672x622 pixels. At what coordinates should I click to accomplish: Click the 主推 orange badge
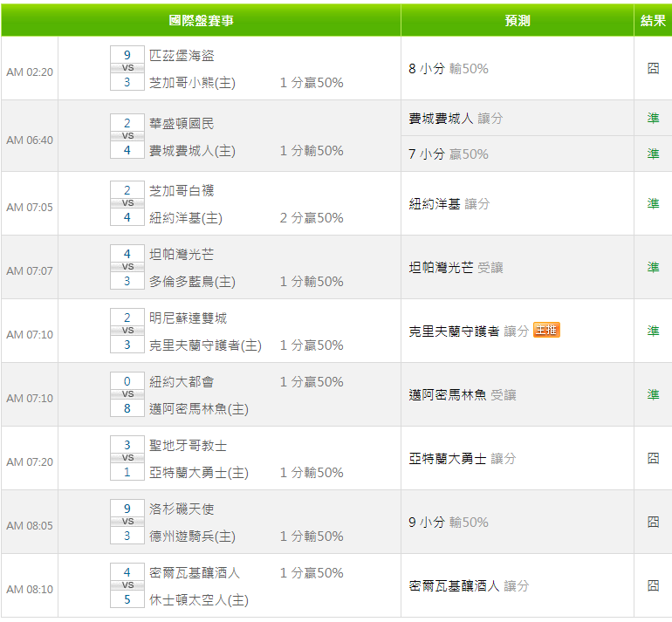546,330
